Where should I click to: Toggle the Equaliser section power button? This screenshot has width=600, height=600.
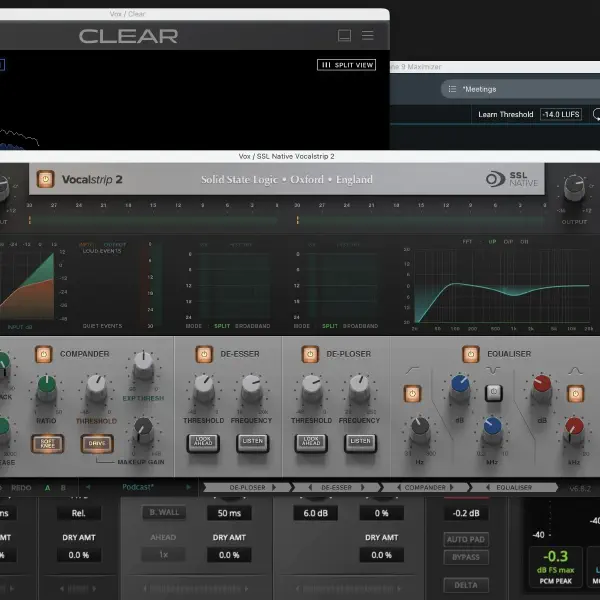click(471, 354)
